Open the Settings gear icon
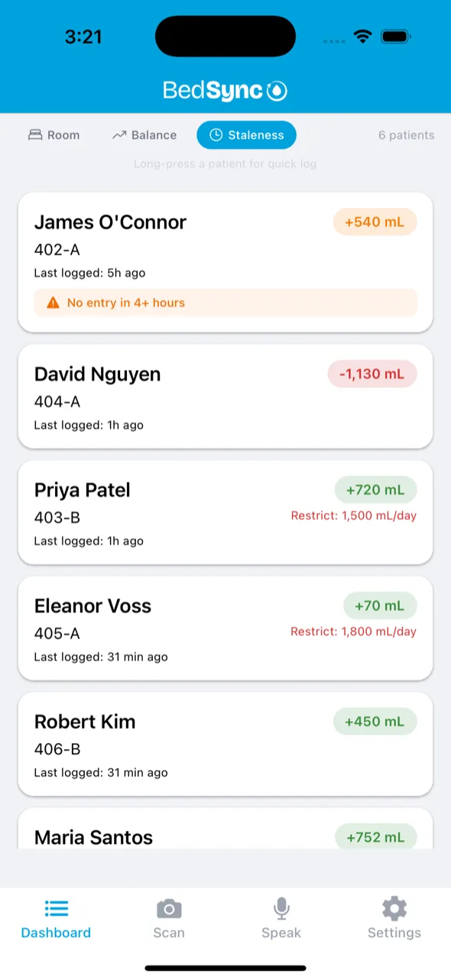Screen dimensions: 451x980 (x=394, y=907)
